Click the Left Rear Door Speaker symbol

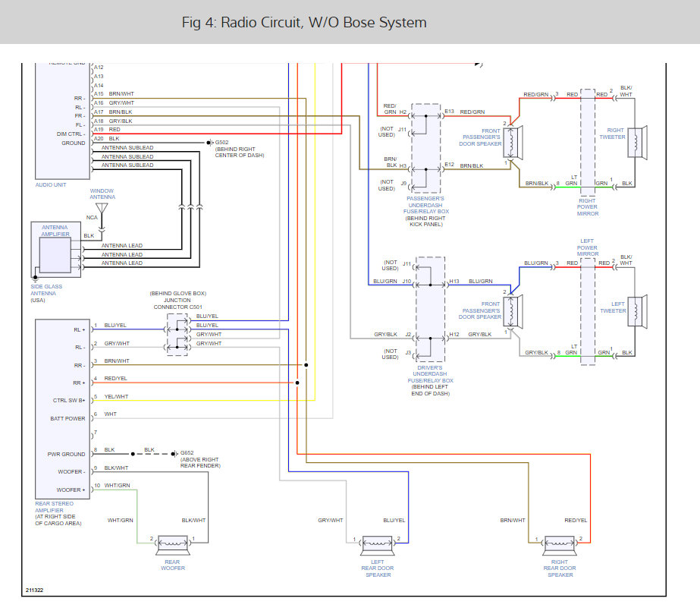(378, 545)
